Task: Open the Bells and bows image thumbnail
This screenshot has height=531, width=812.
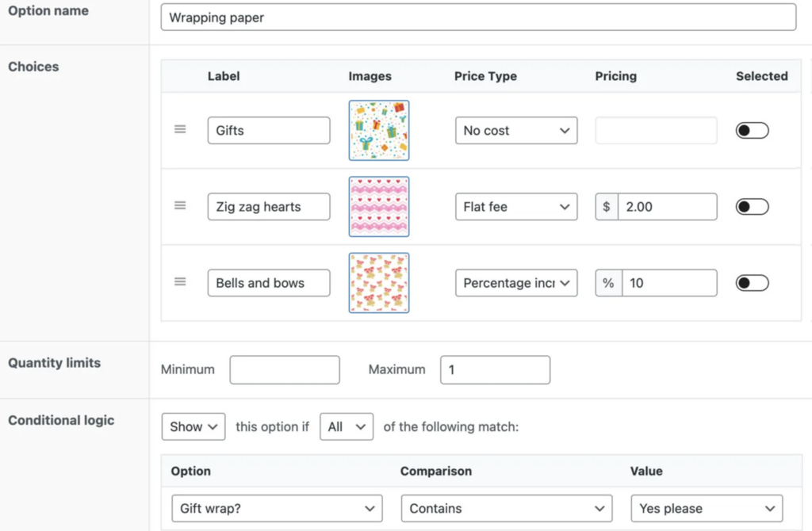Action: pyautogui.click(x=379, y=283)
